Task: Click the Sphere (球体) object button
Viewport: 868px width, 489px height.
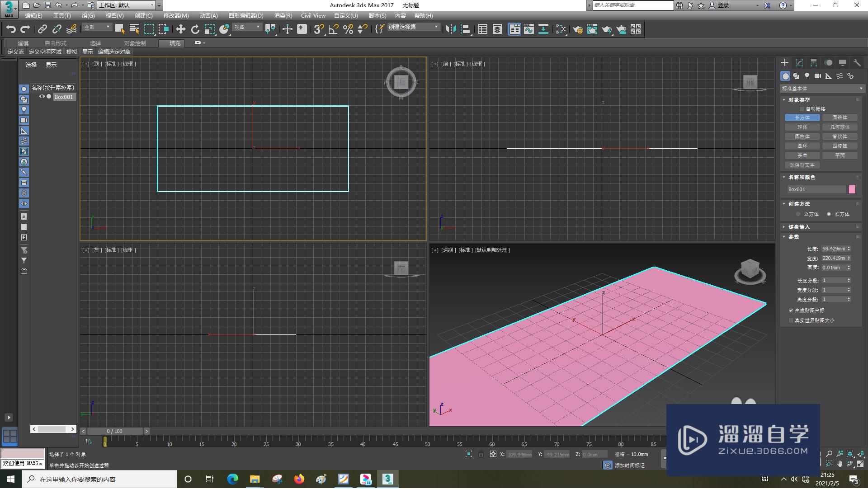Action: point(802,127)
